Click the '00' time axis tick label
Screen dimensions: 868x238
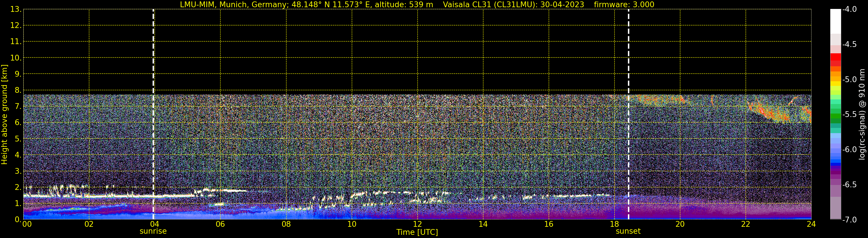click(x=27, y=224)
